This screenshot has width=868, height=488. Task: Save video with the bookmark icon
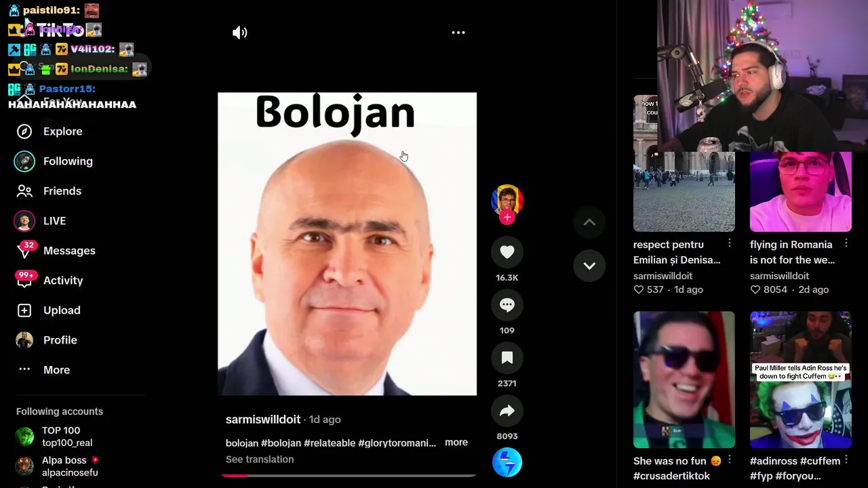507,358
